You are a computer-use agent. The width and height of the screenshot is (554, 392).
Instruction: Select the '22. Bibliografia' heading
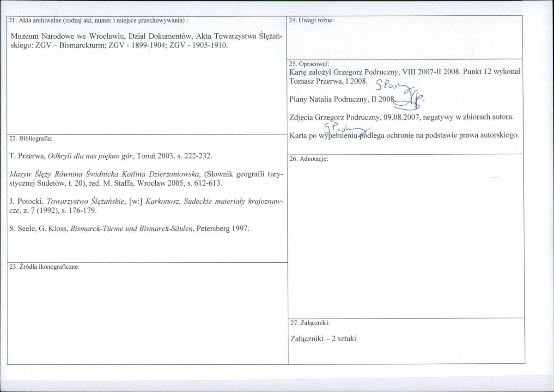[x=31, y=139]
